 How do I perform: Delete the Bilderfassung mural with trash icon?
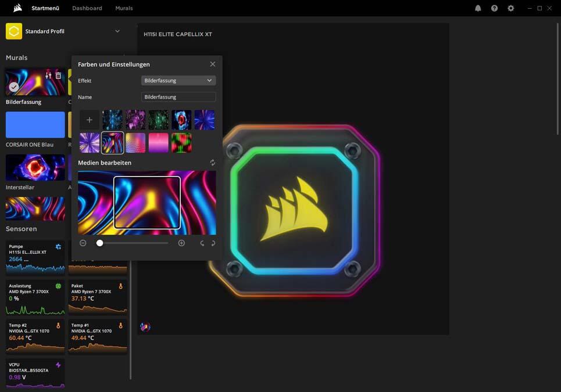(x=58, y=75)
